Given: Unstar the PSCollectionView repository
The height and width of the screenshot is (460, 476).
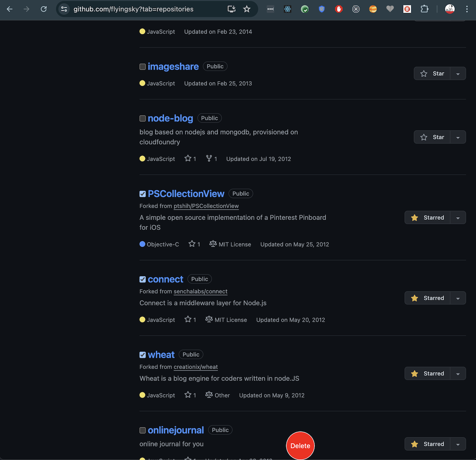Looking at the screenshot, I should 427,218.
